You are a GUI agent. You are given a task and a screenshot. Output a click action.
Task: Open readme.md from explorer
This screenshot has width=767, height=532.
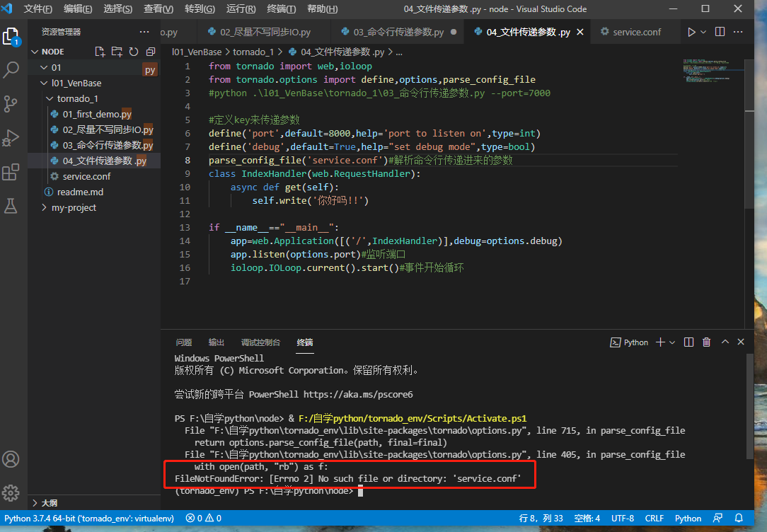point(94,192)
